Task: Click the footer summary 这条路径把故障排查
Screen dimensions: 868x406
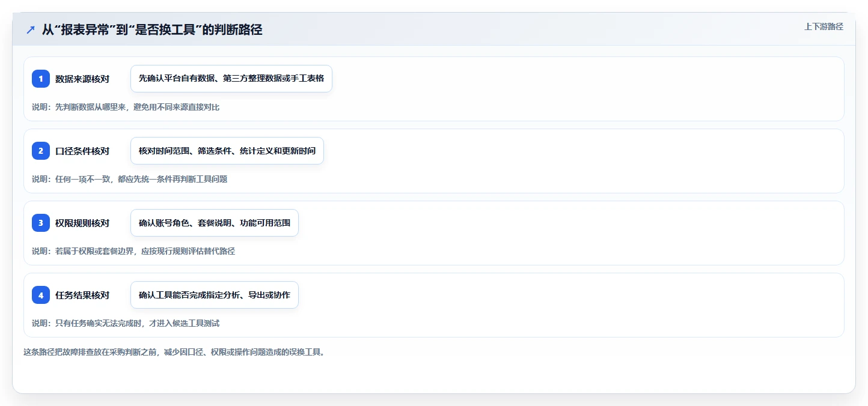Action: pyautogui.click(x=174, y=352)
